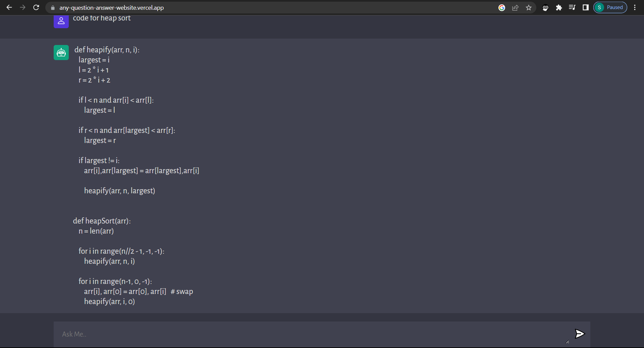Viewport: 644px width, 348px height.
Task: Click the share this page icon
Action: tap(516, 7)
